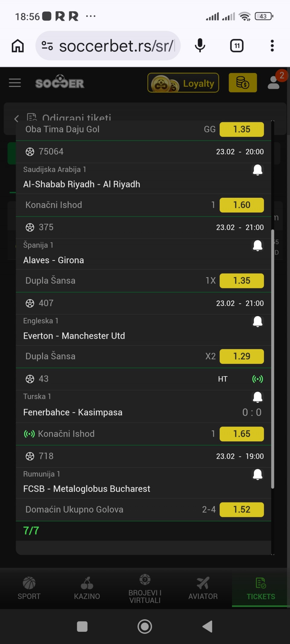
Task: Go back from Odigrani tiketi
Action: 17,118
